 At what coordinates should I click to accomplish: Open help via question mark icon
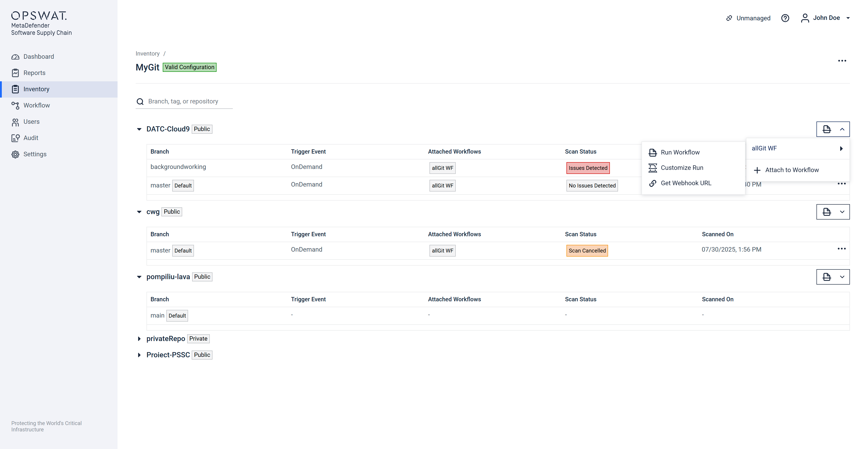785,18
